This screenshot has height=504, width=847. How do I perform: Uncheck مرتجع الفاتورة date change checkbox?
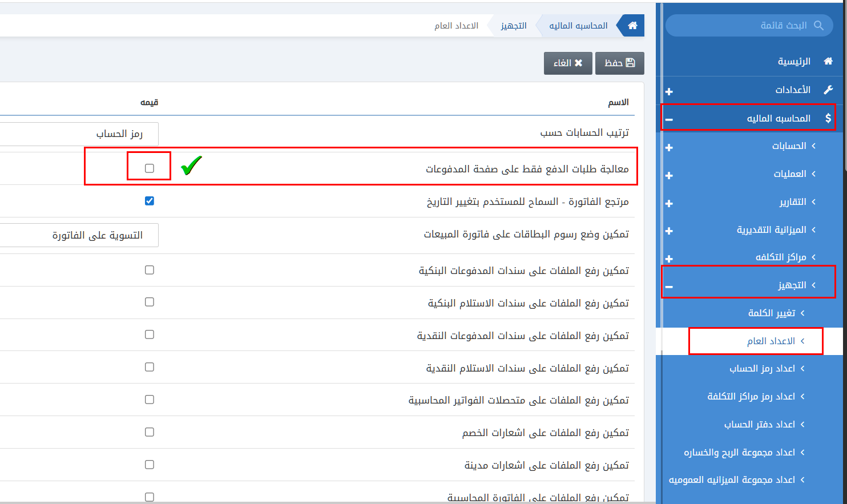[150, 201]
